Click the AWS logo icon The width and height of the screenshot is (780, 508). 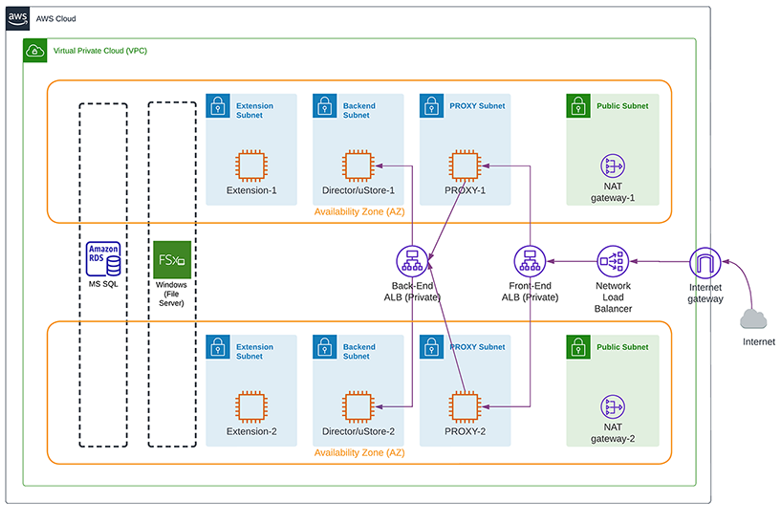click(18, 18)
